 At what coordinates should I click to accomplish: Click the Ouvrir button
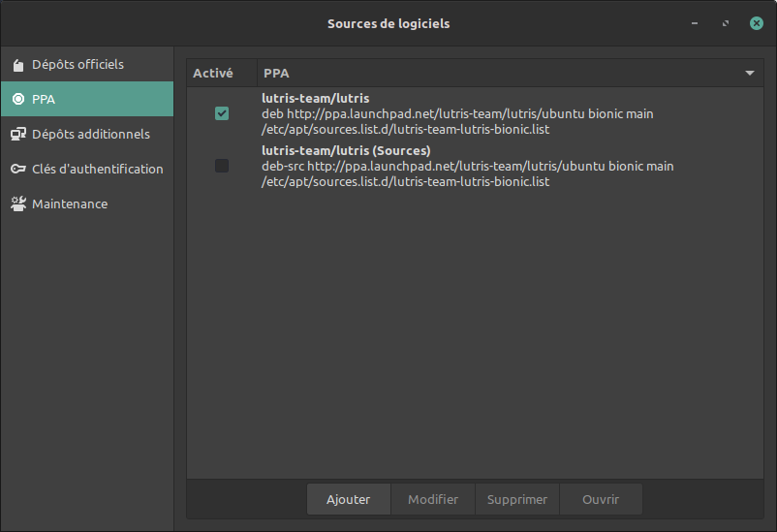pyautogui.click(x=600, y=499)
